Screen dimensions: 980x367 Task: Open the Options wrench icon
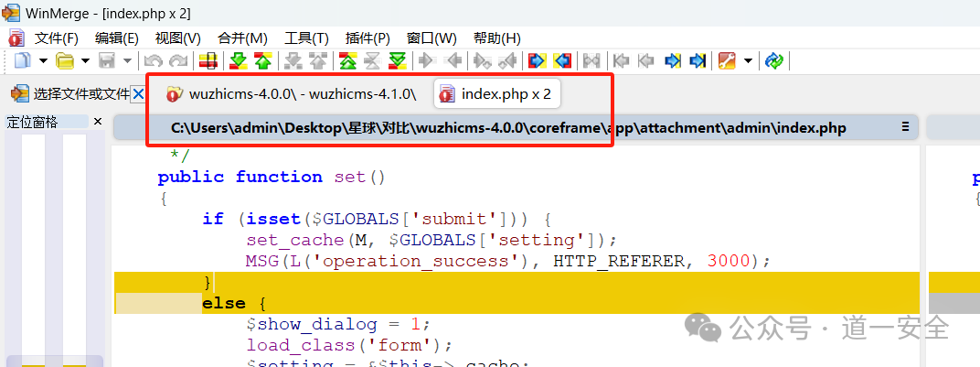point(727,60)
